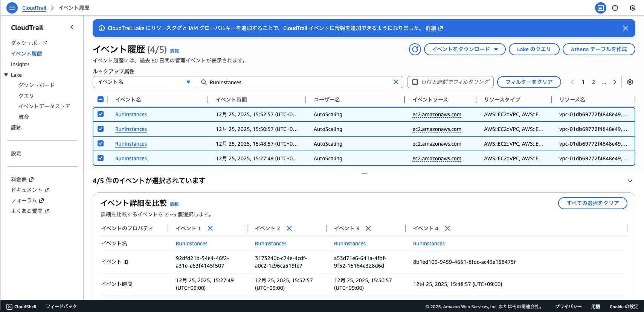Click the date and time filter field
This screenshot has height=312, width=644.
[x=450, y=82]
